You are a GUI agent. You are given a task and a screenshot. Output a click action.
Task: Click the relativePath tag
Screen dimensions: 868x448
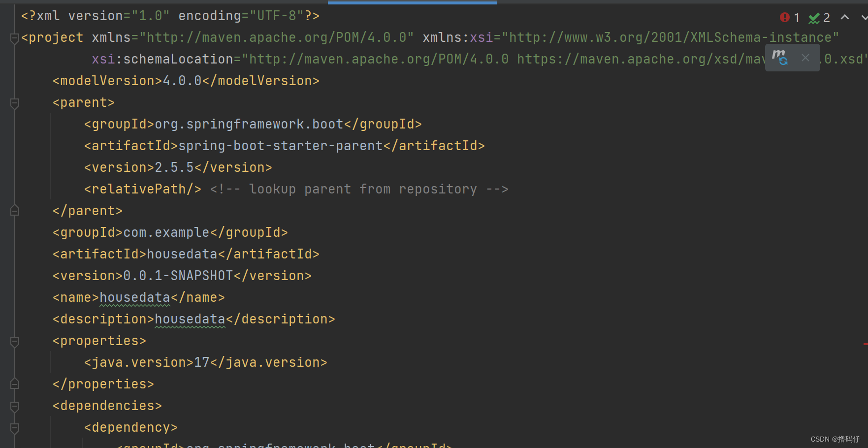(143, 189)
